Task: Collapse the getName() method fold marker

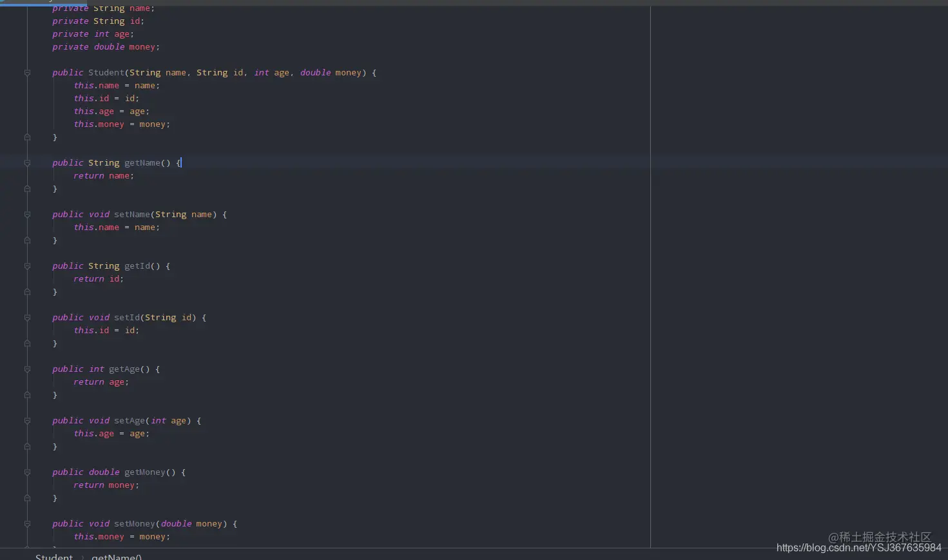Action: 27,163
